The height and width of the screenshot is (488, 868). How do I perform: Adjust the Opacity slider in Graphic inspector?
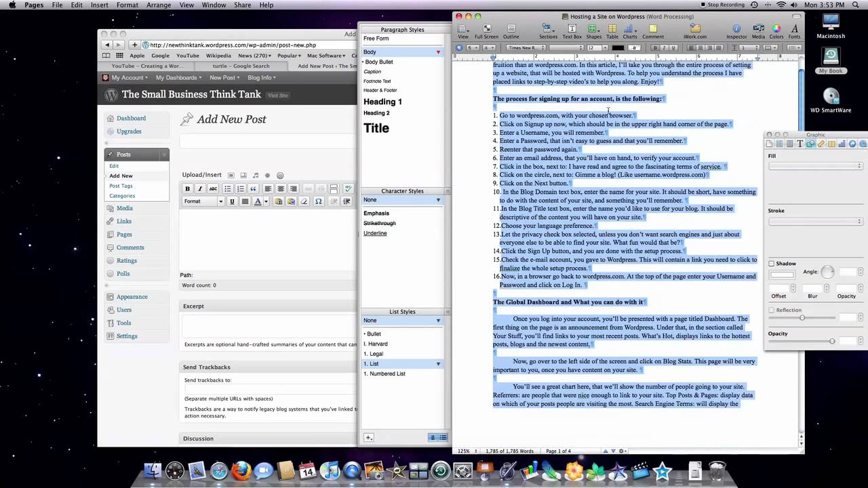click(802, 341)
